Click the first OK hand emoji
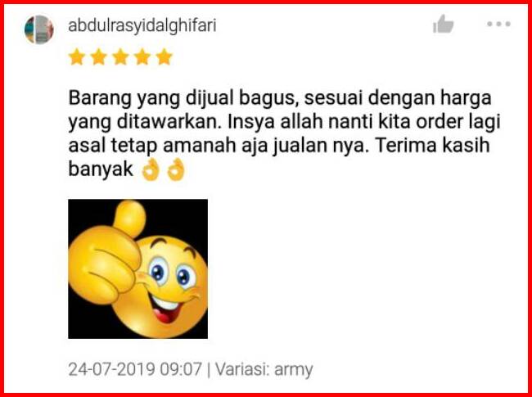Viewport: 532px width, 397px height. coord(151,169)
